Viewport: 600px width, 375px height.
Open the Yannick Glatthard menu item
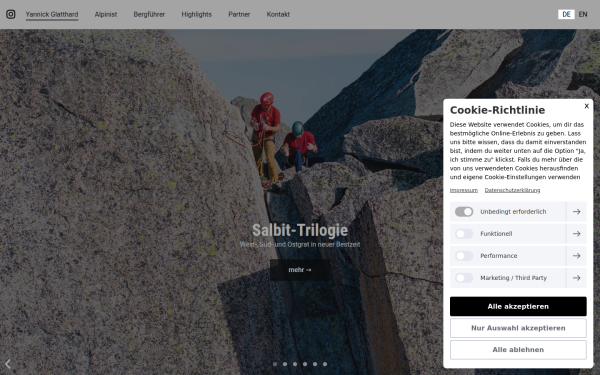[52, 15]
